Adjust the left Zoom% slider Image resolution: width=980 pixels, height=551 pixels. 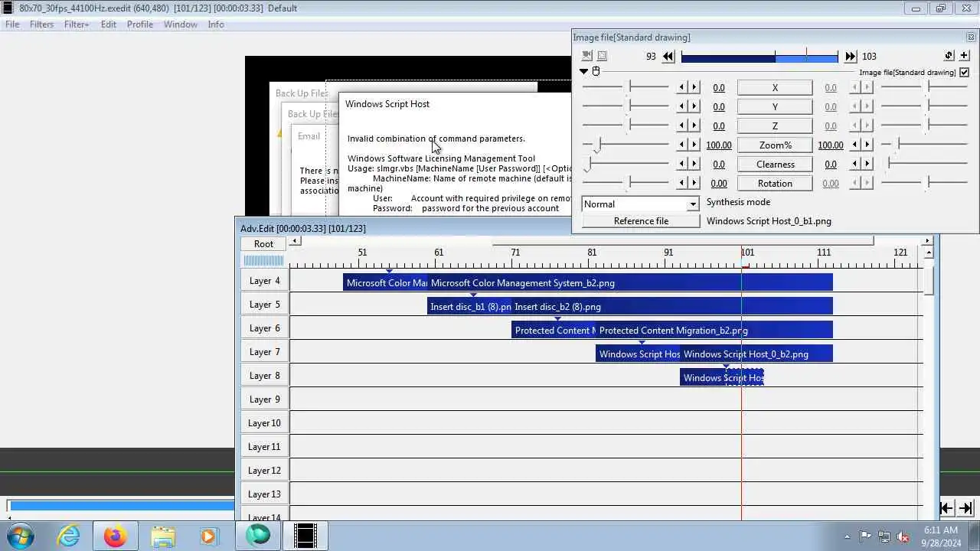click(626, 145)
